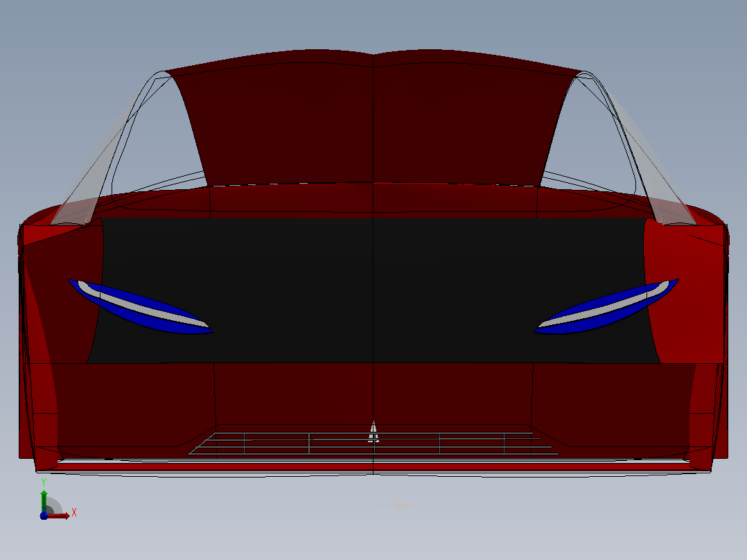
Task: Click the blue Z axis ball of the triad
Action: point(44,516)
